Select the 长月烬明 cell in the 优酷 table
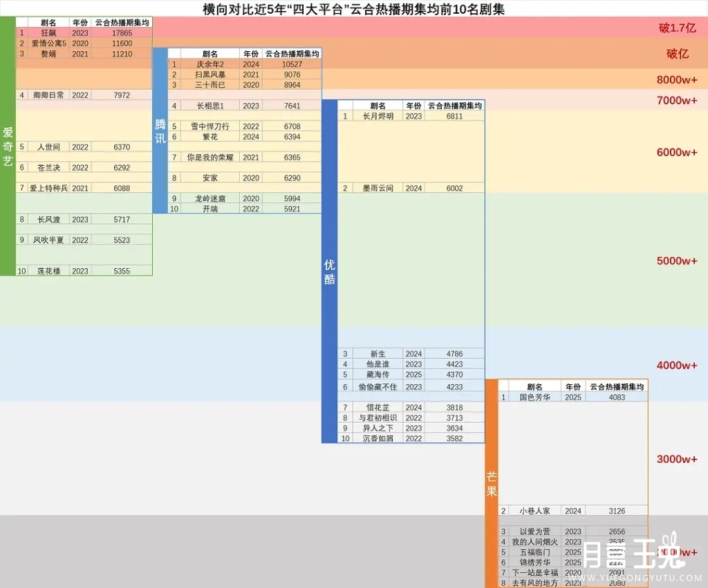708x588 pixels. [x=378, y=116]
